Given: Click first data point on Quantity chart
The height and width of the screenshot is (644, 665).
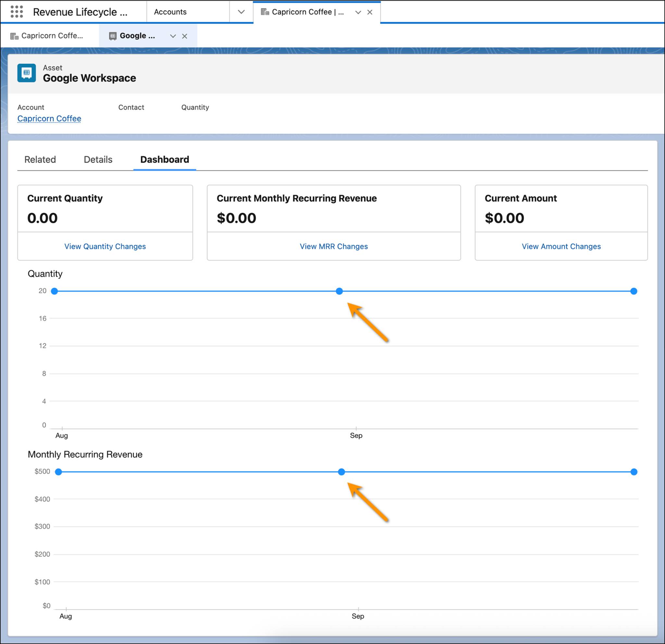Looking at the screenshot, I should [x=54, y=291].
